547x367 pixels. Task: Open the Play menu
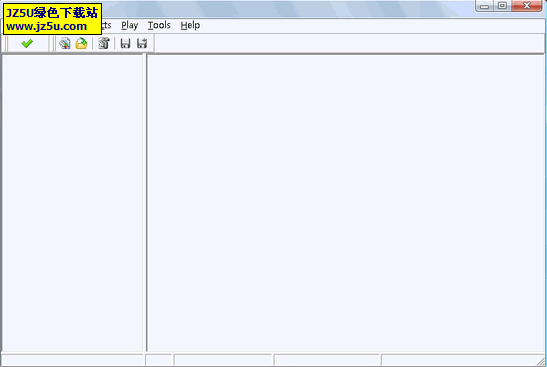[129, 25]
